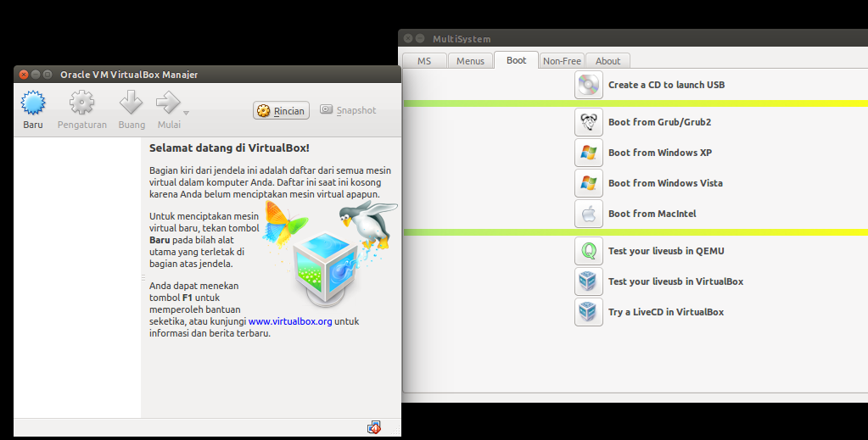Click the Buang down-arrow icon in VirtualBox
The width and height of the screenshot is (868, 440).
click(x=132, y=103)
